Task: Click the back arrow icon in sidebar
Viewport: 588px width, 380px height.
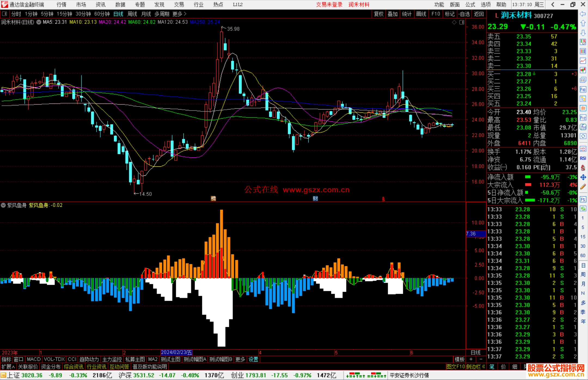Action: (583, 14)
